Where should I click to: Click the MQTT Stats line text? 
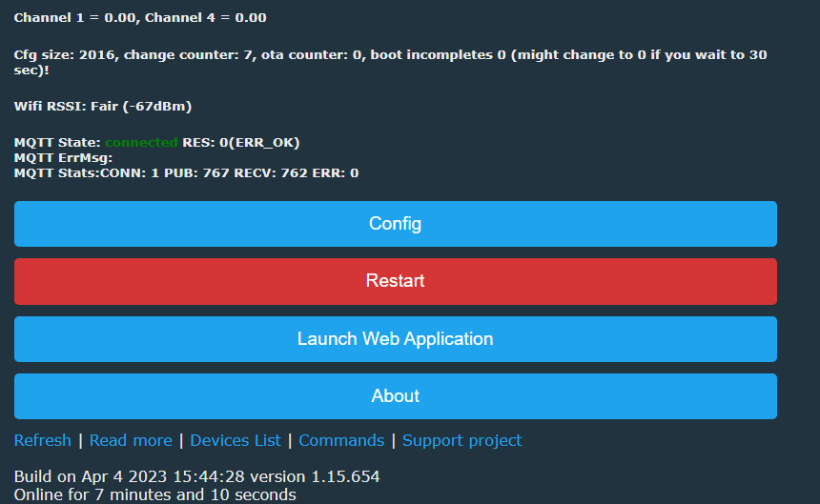click(x=186, y=172)
